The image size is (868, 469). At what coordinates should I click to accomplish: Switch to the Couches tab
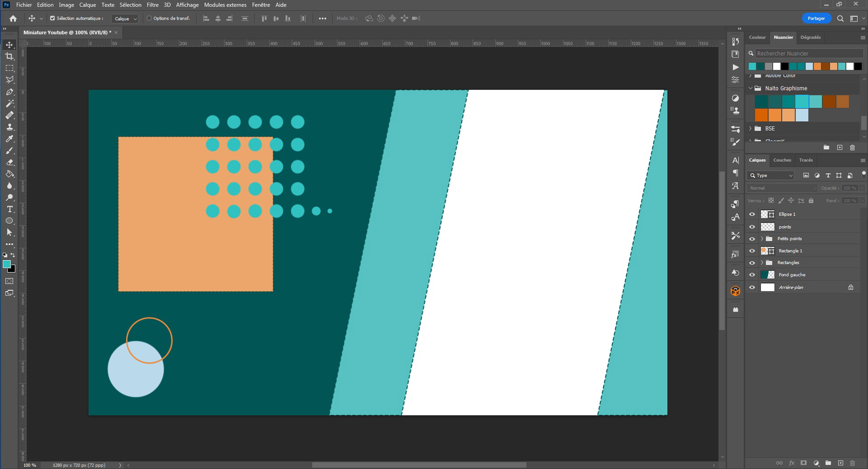[782, 160]
